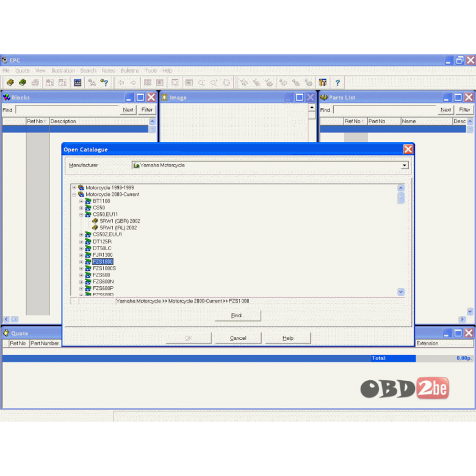Viewport: 476px width, 476px height.
Task: Click the Motorcycle 1998-1999 group icon
Action: 81,187
